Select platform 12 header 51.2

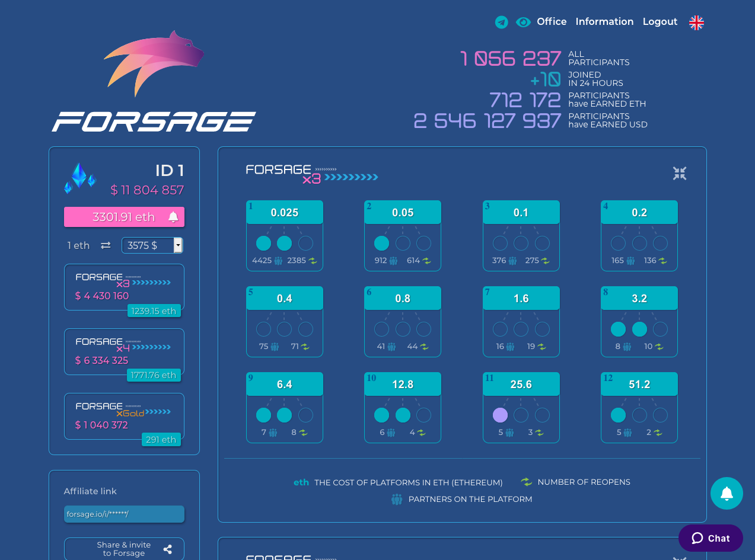click(x=639, y=384)
